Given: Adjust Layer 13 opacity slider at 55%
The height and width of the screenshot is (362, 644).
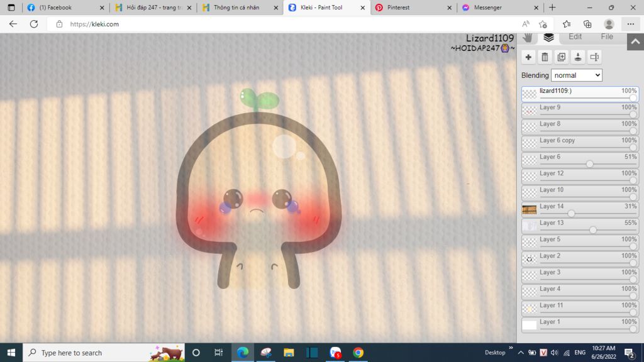Looking at the screenshot, I should tap(593, 230).
